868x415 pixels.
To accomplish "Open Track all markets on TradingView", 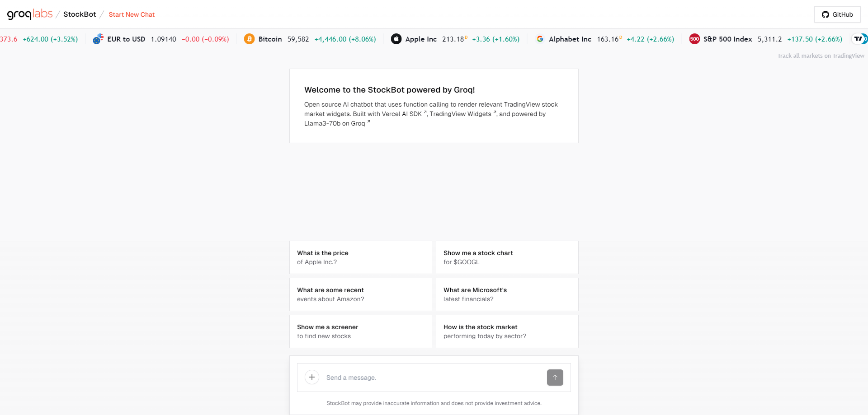I will pos(821,56).
